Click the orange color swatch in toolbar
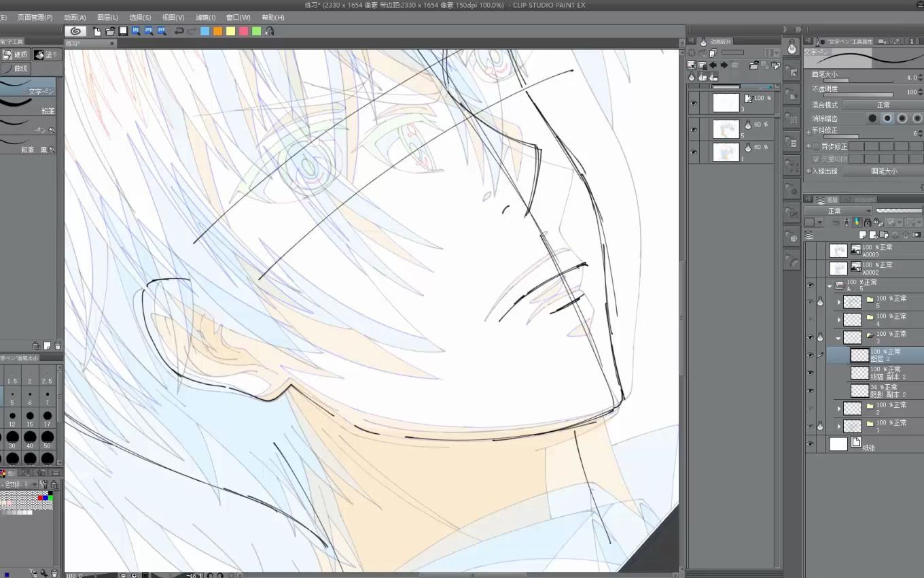The width and height of the screenshot is (924, 578). coord(217,31)
